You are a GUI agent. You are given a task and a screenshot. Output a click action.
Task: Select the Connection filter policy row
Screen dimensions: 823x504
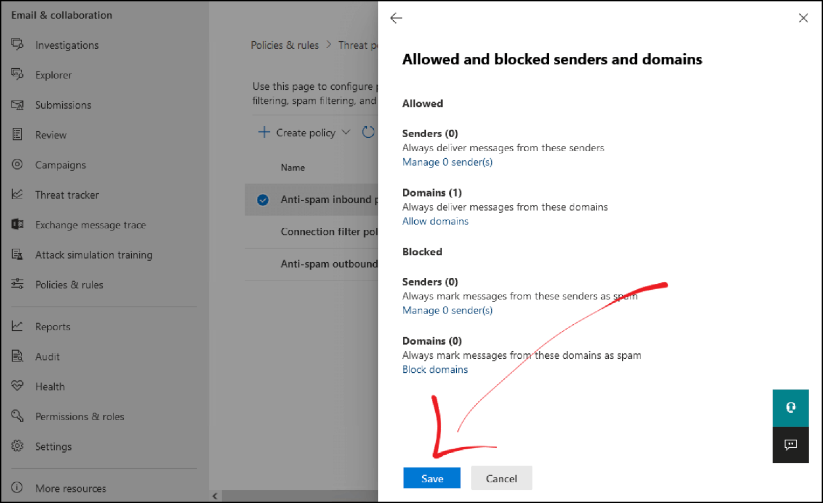click(311, 232)
